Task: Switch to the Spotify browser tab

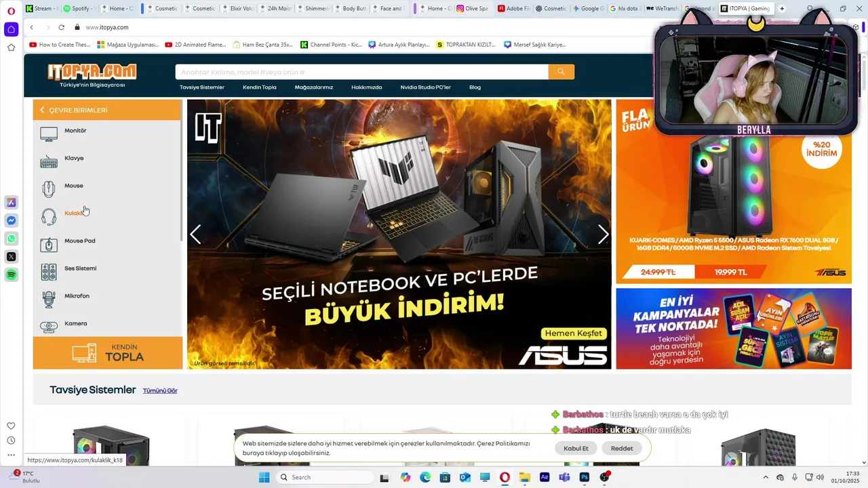Action: click(x=79, y=9)
